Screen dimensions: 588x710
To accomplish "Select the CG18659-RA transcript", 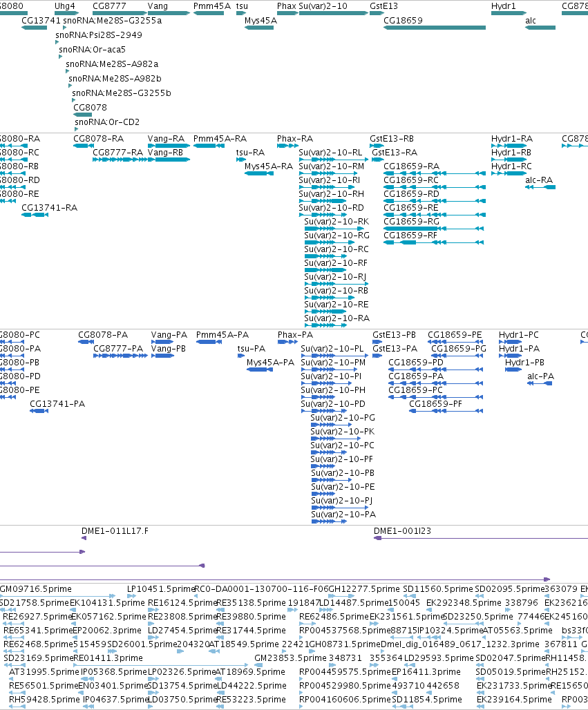I will [435, 173].
